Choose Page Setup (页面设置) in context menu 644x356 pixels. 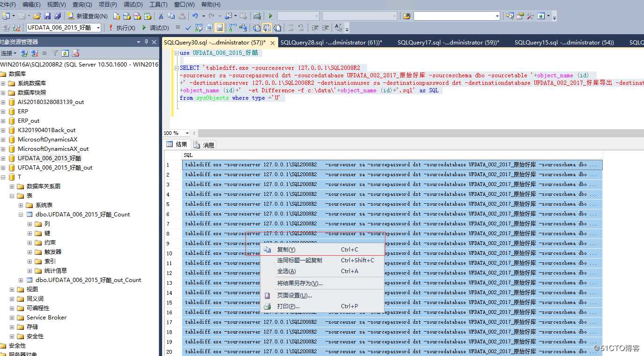322,296
